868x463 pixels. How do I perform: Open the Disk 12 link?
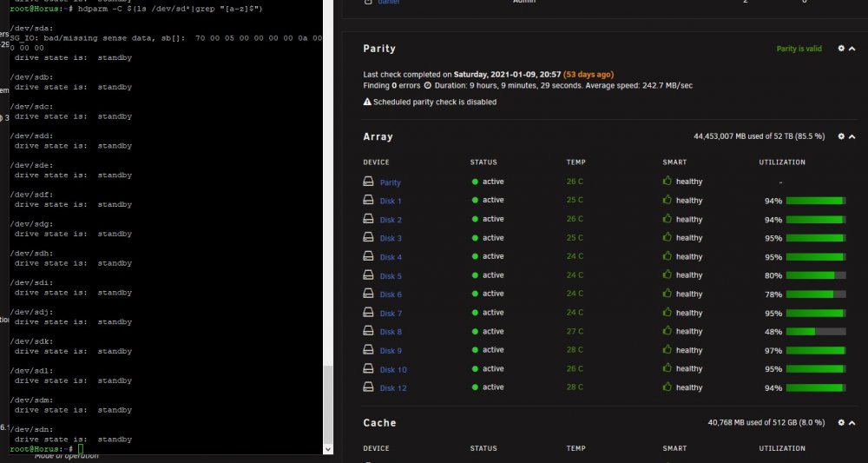click(393, 387)
